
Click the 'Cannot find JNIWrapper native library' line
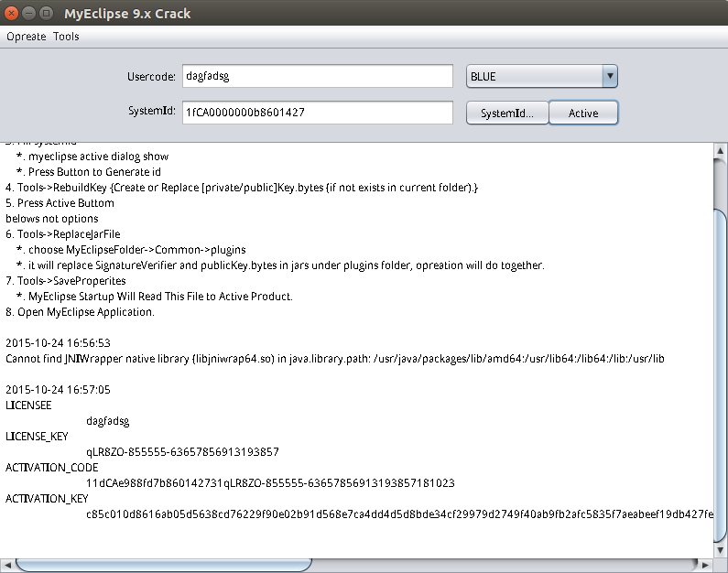pyautogui.click(x=335, y=359)
